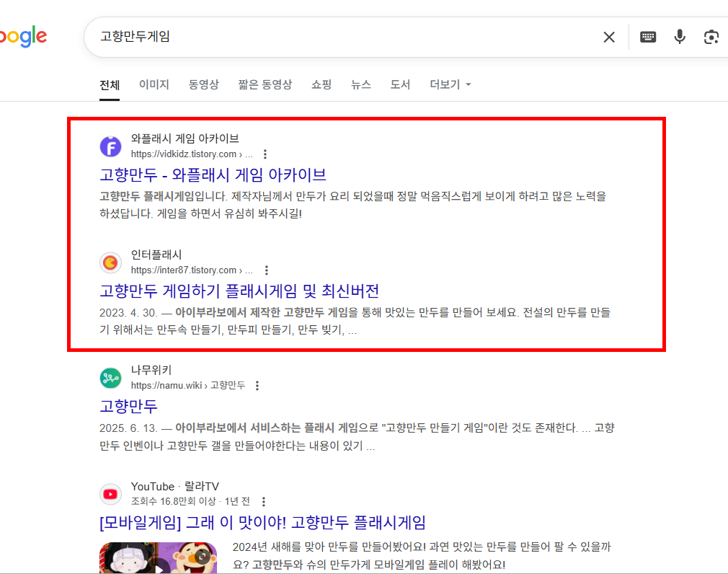
Task: Click the https://namu.wiki › 고향만두 URL
Action: point(188,386)
